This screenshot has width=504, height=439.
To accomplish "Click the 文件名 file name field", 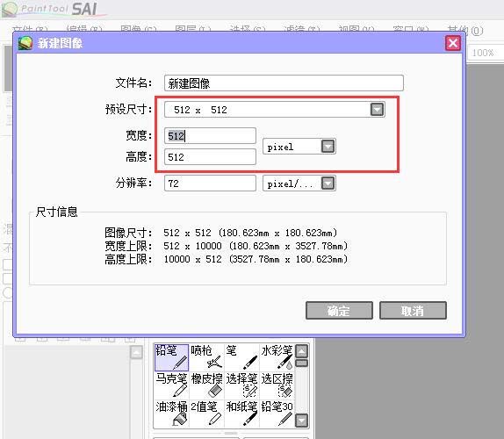I will click(x=284, y=83).
